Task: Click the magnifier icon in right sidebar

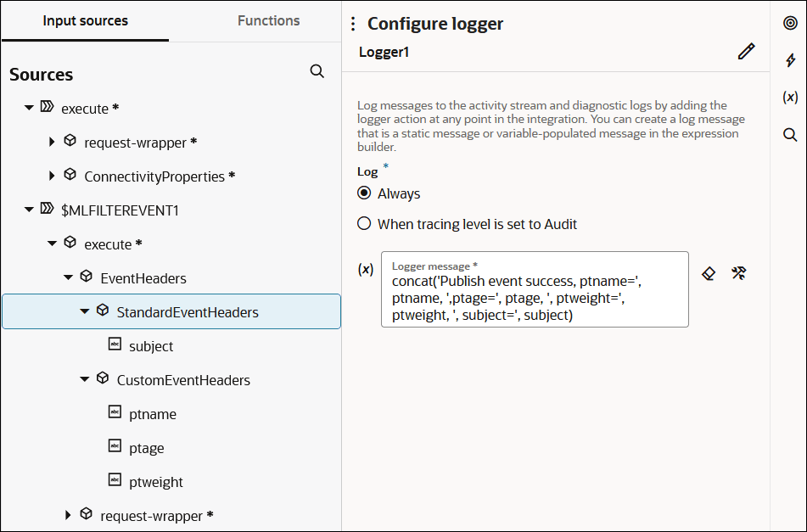Action: tap(790, 135)
